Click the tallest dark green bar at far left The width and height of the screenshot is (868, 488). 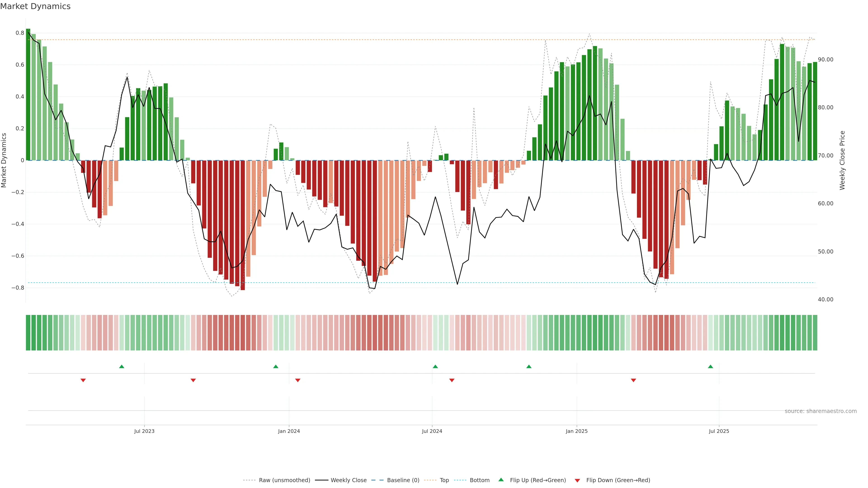28,94
